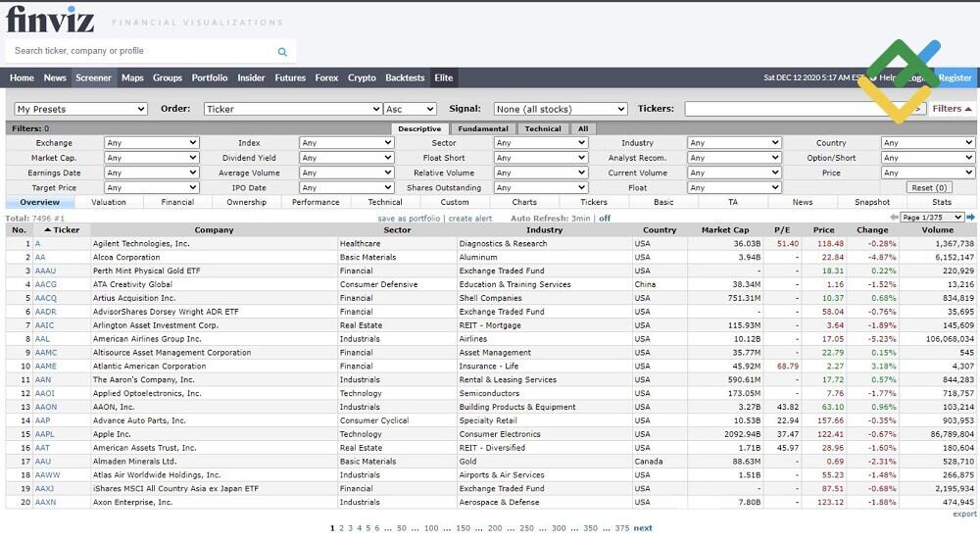Screen dimensions: 980x541
Task: Click the Tickers input field
Action: (x=804, y=109)
